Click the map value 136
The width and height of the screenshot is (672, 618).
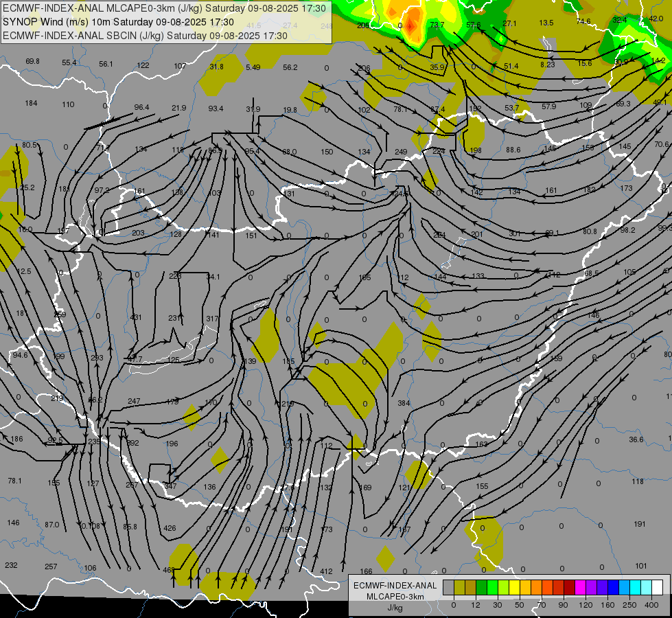coord(209,487)
